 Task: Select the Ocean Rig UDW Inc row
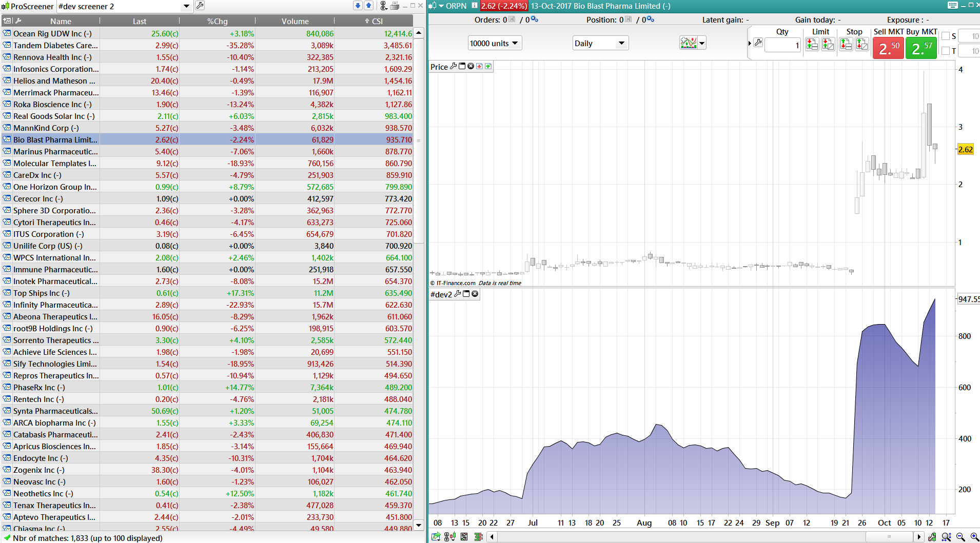coord(207,33)
